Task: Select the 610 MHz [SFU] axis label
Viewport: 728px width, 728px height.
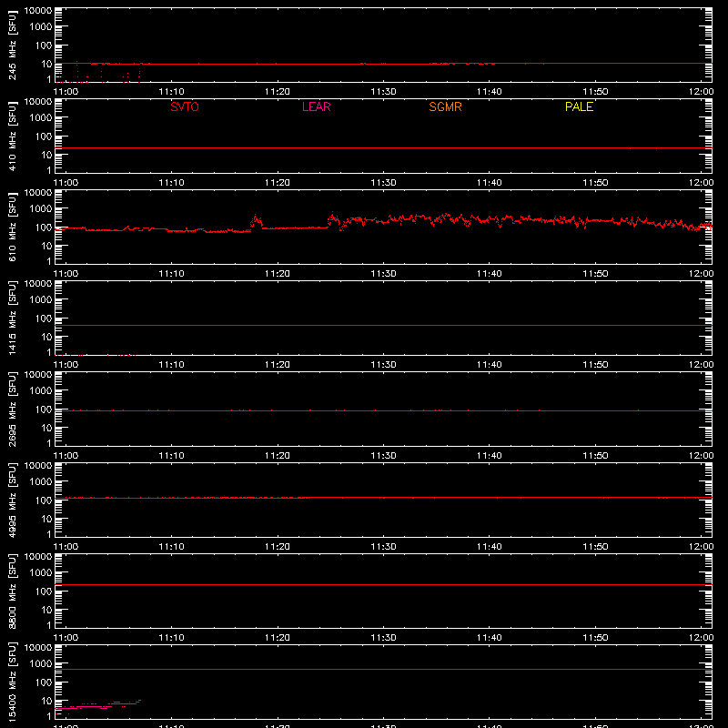Action: [12, 227]
